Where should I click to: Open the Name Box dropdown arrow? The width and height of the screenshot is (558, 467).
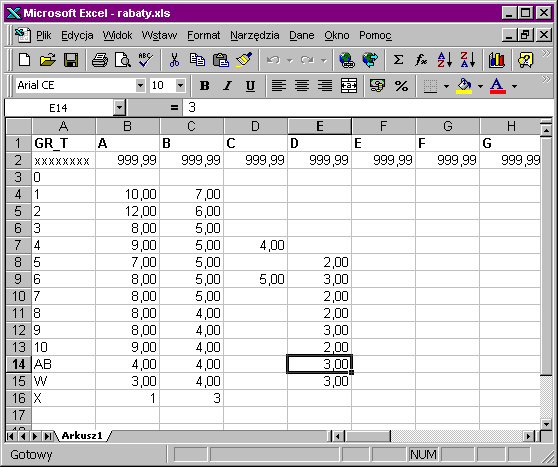120,107
